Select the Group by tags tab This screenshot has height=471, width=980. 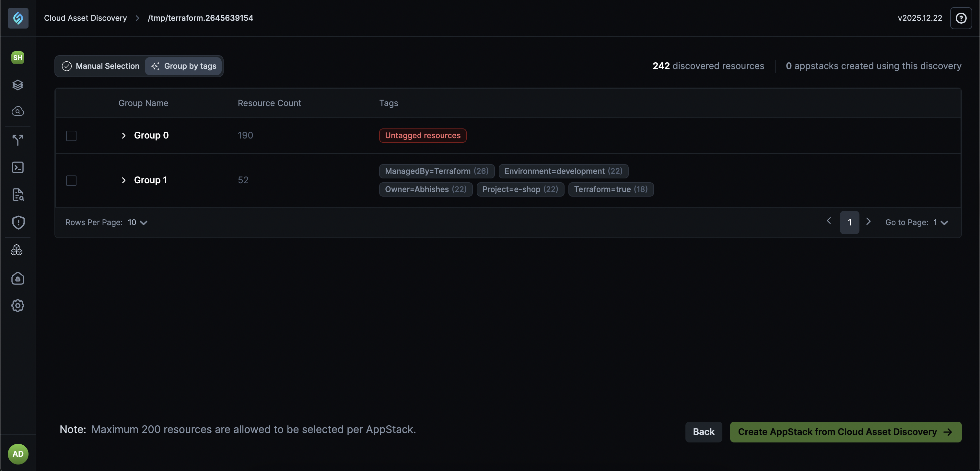[184, 66]
